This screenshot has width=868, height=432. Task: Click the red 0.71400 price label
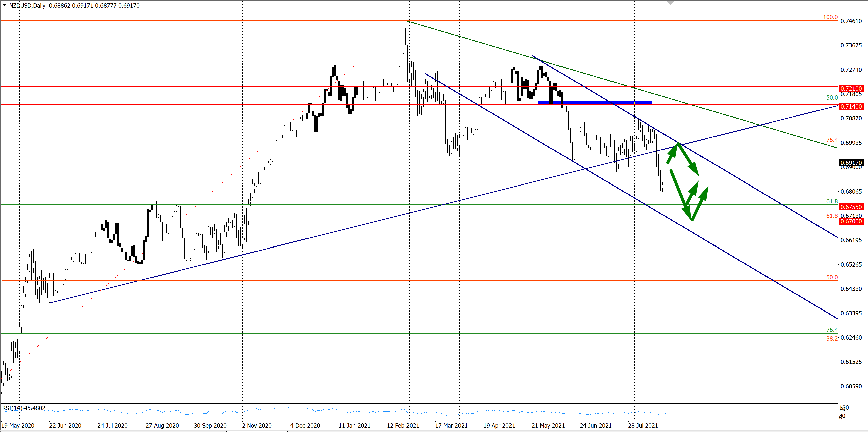click(851, 106)
